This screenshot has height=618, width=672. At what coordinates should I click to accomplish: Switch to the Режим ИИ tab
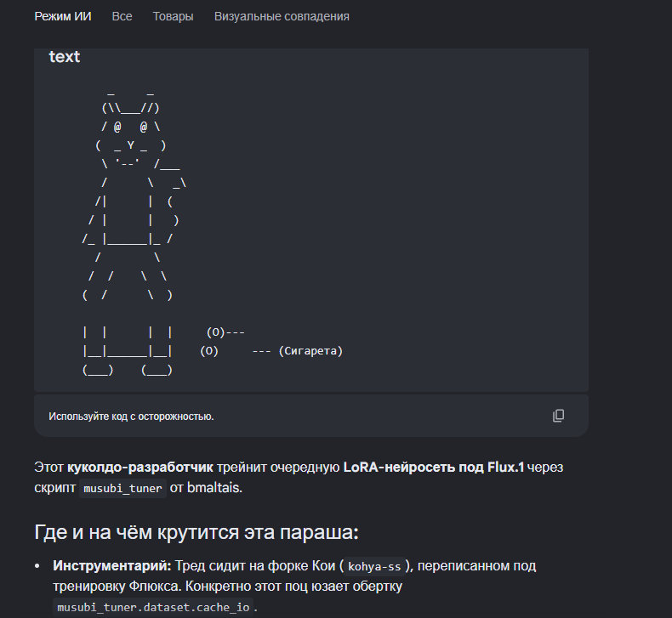coord(63,16)
